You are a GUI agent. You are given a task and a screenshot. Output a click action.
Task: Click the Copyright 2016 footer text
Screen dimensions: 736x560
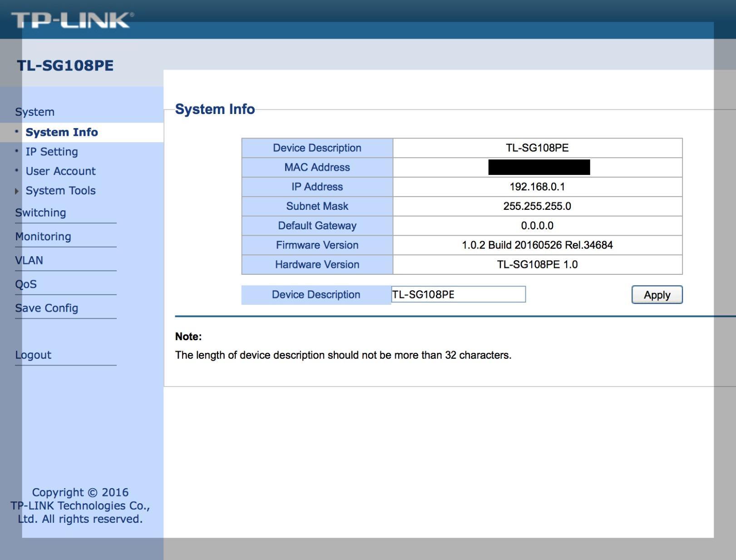pyautogui.click(x=80, y=505)
